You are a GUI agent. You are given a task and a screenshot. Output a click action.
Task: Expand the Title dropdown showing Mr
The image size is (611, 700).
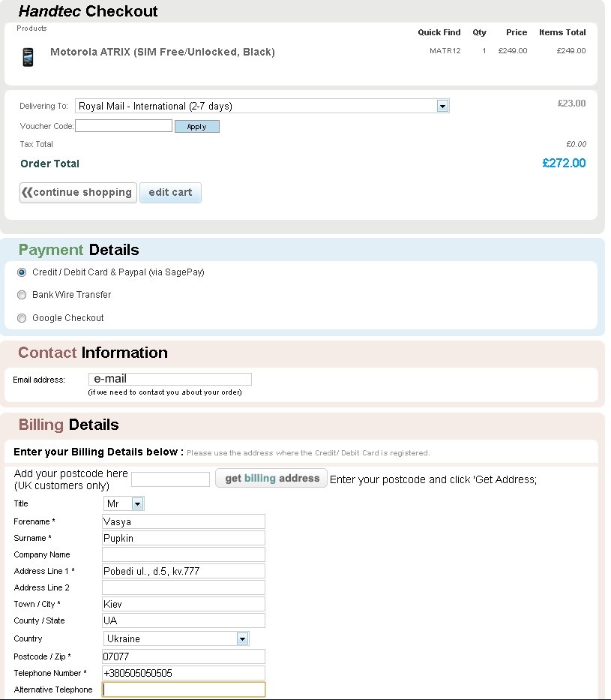click(124, 503)
